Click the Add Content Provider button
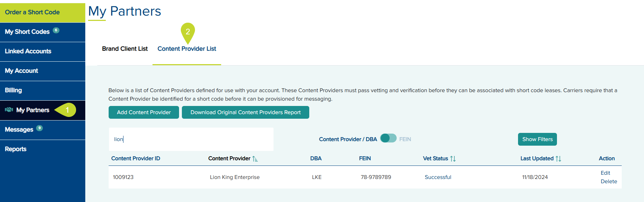Viewport: 644px width, 202px height. 144,112
